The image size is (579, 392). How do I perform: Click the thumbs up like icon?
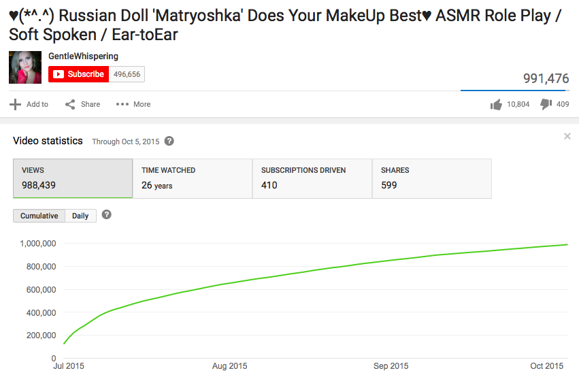point(496,105)
